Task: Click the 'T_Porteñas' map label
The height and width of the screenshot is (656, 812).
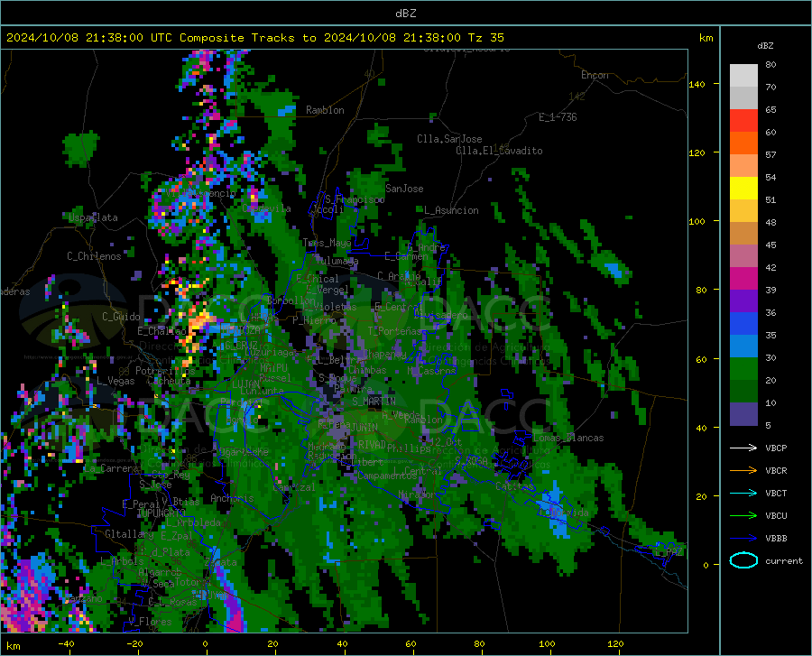Action: pos(394,331)
